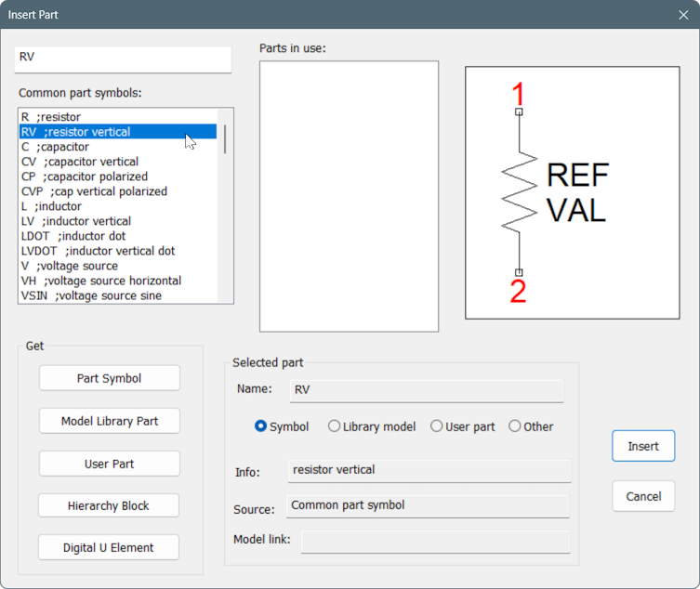Image resolution: width=700 pixels, height=589 pixels.
Task: Click the Model link field
Action: [436, 542]
